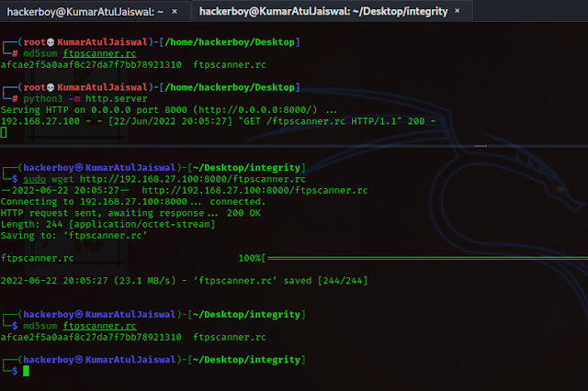588x391 pixels.
Task: Click the underlined ftpscanner.rc in root's md5sum command
Action: 99,53
